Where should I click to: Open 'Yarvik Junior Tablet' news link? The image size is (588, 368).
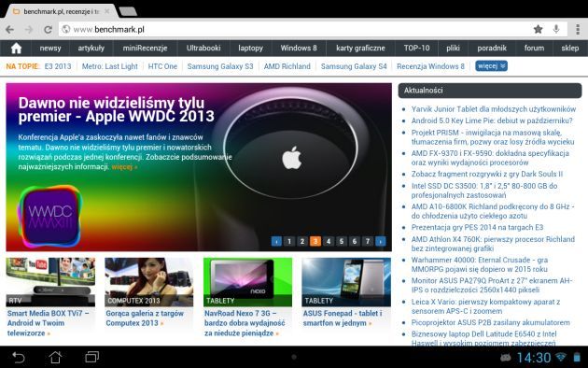coord(494,109)
